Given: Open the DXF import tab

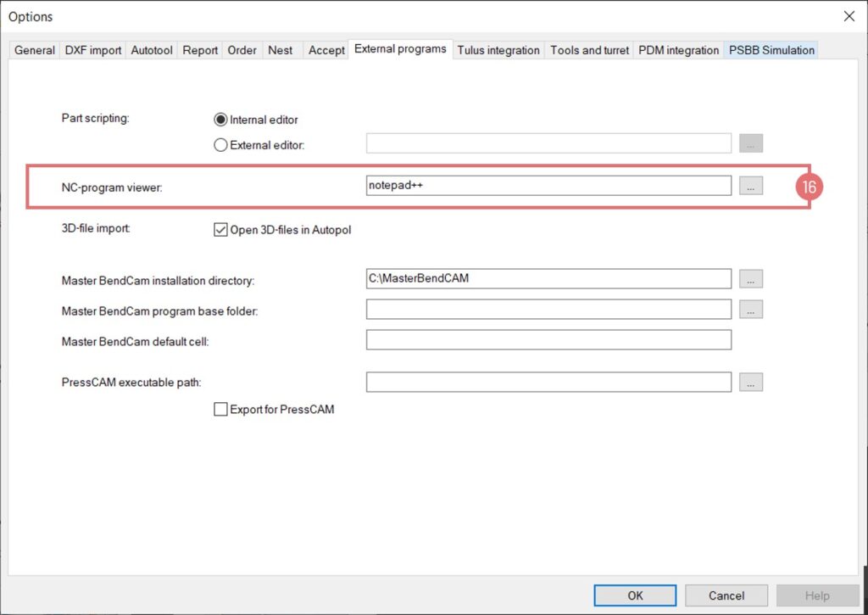Looking at the screenshot, I should [x=93, y=50].
